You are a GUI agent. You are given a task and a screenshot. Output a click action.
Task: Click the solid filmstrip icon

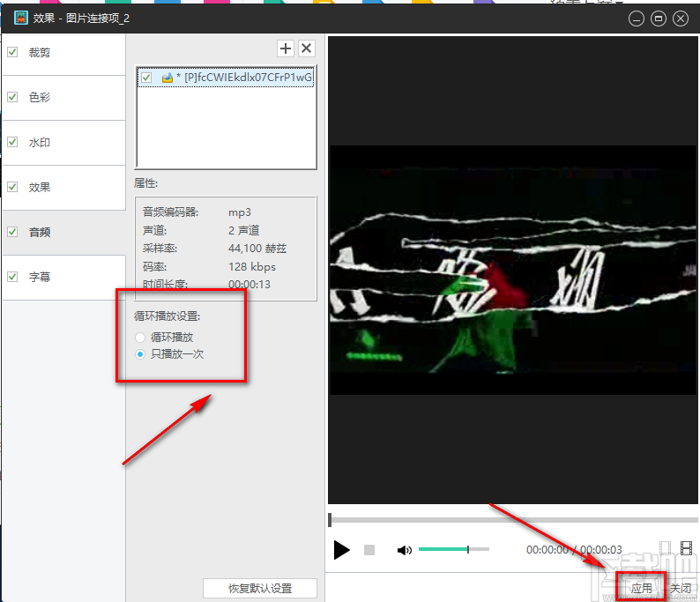(x=686, y=548)
